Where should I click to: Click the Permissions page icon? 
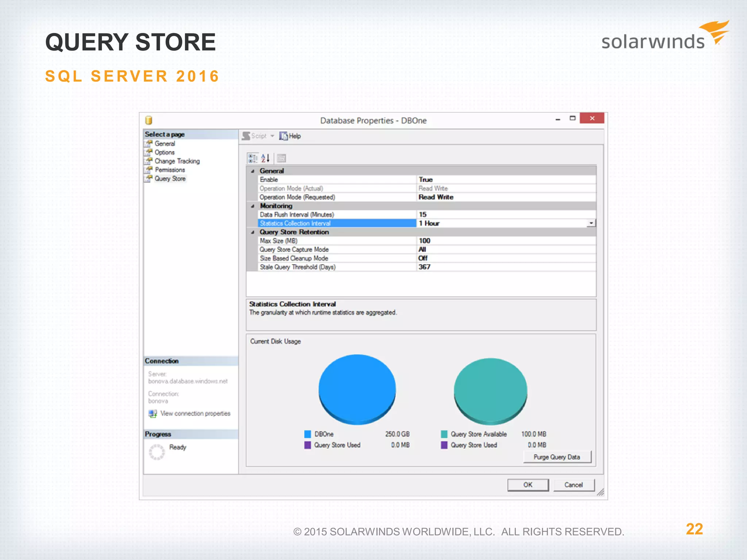148,170
